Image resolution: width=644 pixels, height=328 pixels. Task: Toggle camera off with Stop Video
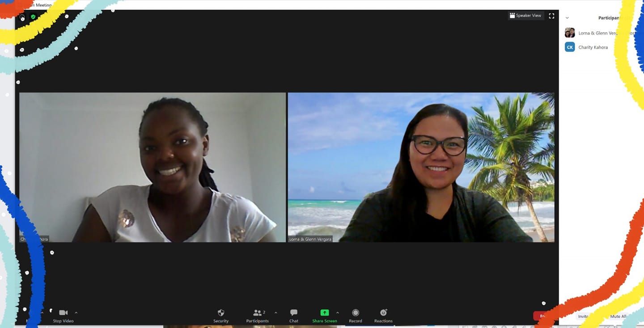(x=63, y=313)
